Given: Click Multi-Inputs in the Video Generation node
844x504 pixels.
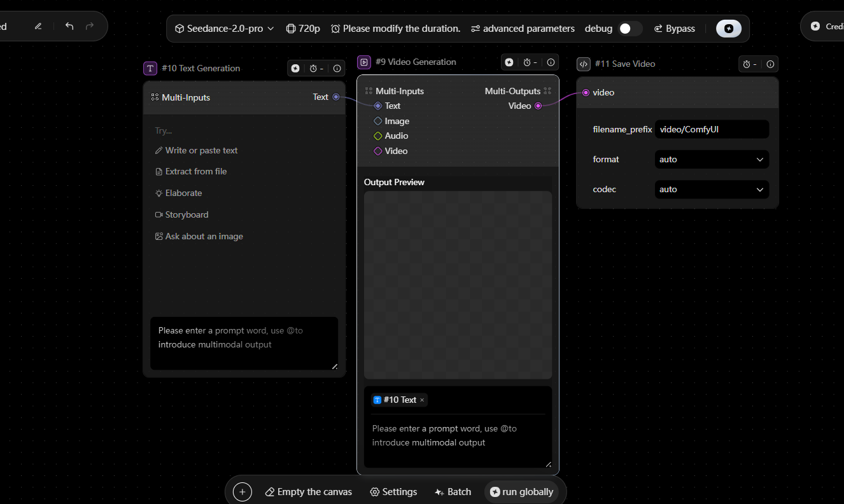Looking at the screenshot, I should (395, 91).
